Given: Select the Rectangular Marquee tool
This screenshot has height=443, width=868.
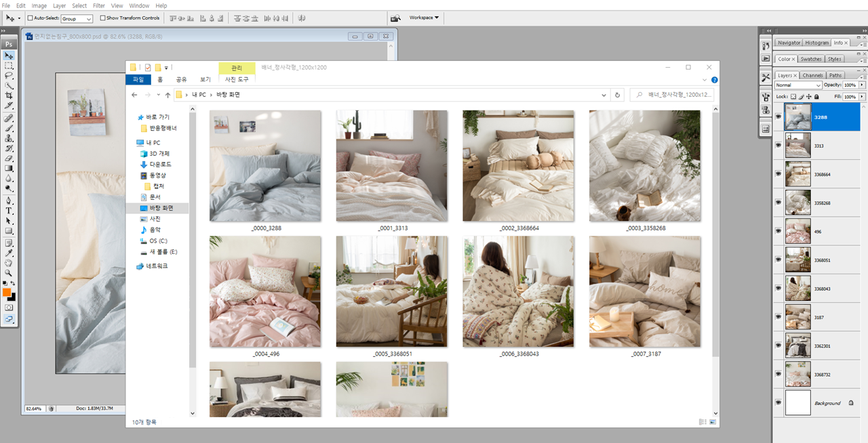Looking at the screenshot, I should 9,66.
